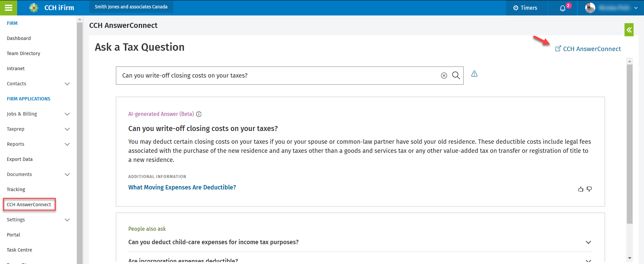
Task: Click the Documents sidebar item
Action: tap(19, 174)
